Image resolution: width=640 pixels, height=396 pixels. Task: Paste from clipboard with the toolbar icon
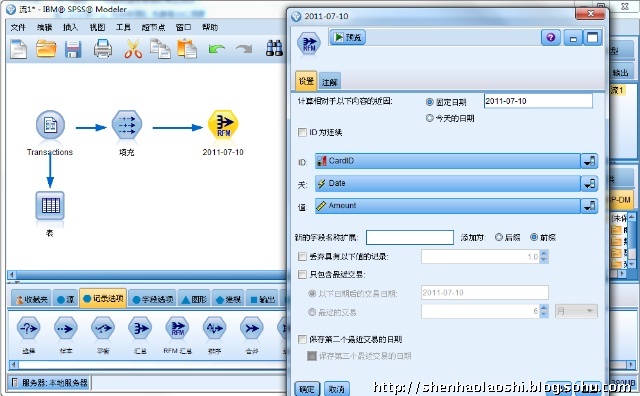[x=187, y=49]
